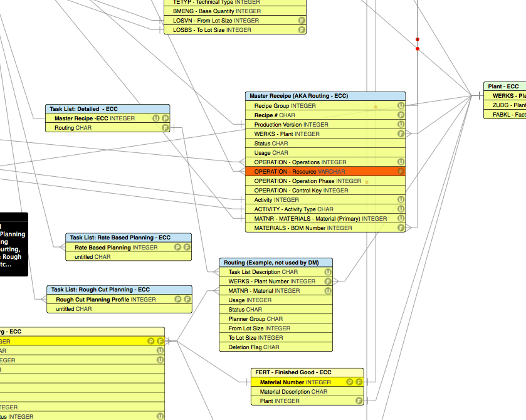Click the Planner Group CHAR row

(276, 318)
